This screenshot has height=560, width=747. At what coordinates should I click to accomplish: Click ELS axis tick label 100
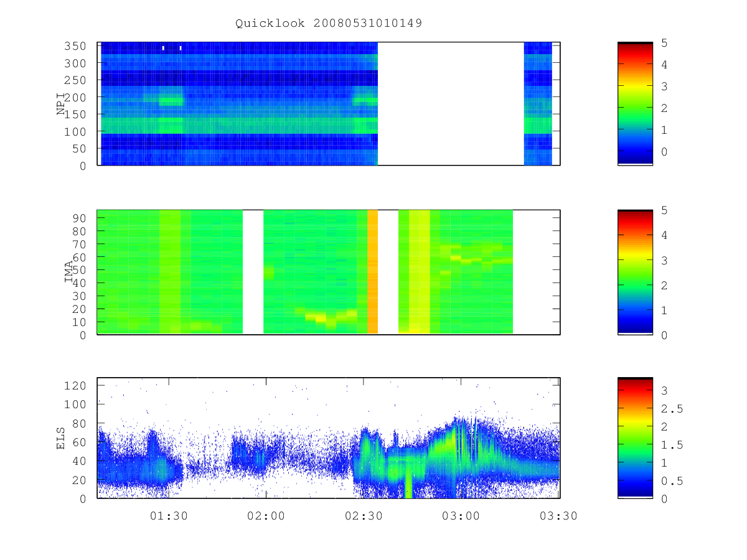(76, 404)
